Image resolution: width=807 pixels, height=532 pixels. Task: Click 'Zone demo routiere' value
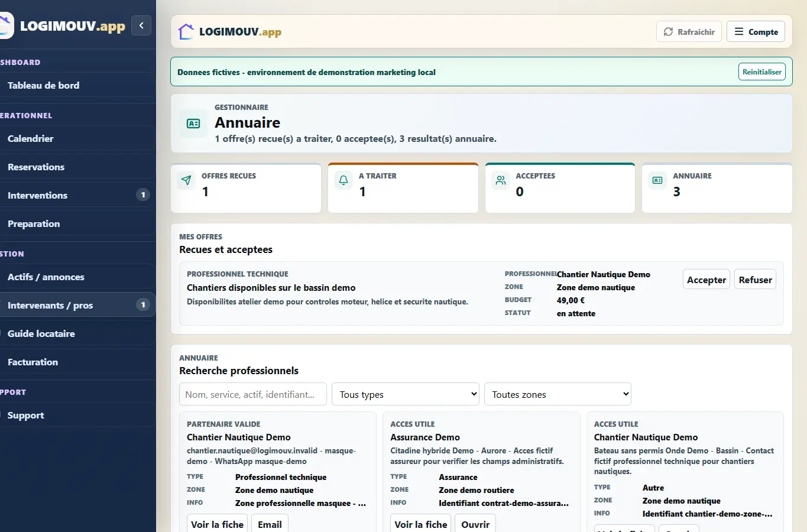(x=477, y=490)
